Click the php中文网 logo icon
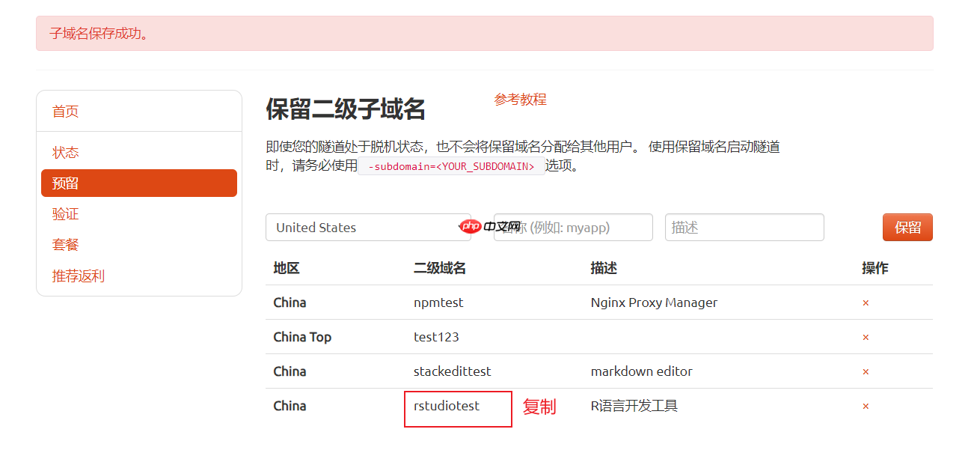 click(x=472, y=225)
